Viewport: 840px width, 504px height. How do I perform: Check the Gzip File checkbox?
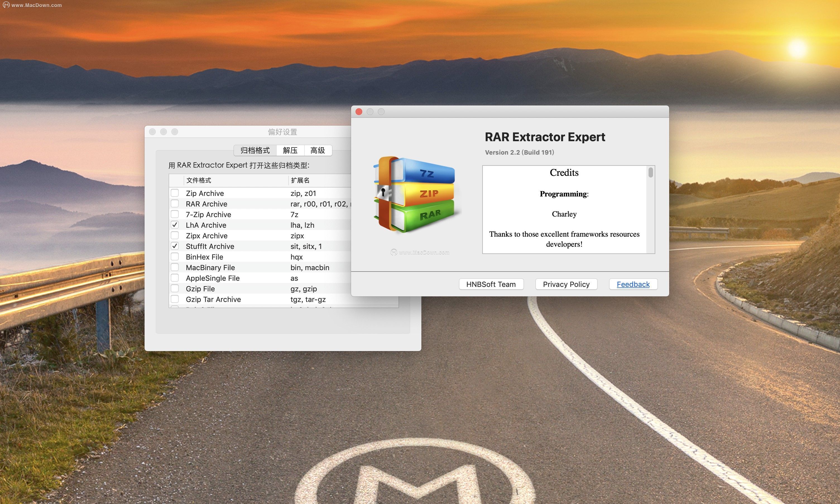coord(174,288)
